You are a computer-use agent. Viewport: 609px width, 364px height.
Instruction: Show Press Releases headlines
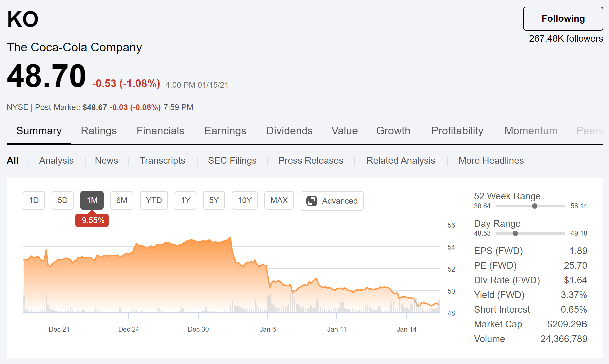coord(311,161)
